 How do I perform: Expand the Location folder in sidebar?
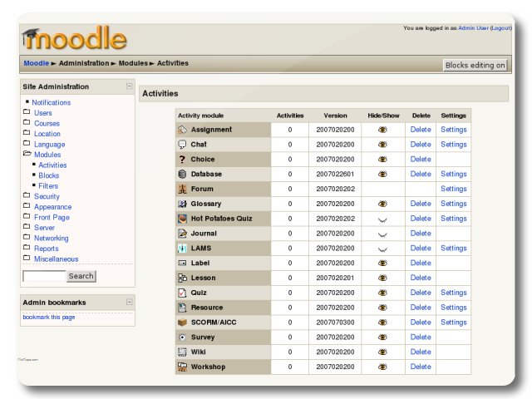(x=27, y=133)
